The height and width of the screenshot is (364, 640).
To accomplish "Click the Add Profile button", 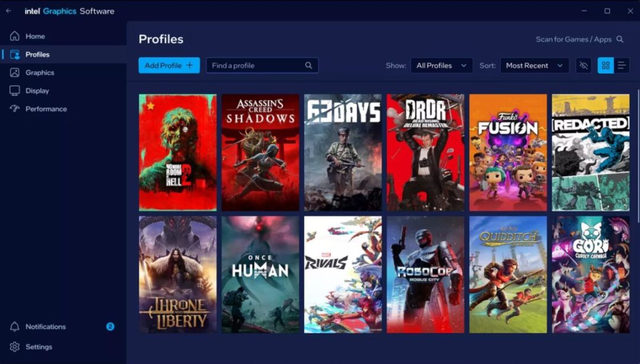I will pos(169,66).
